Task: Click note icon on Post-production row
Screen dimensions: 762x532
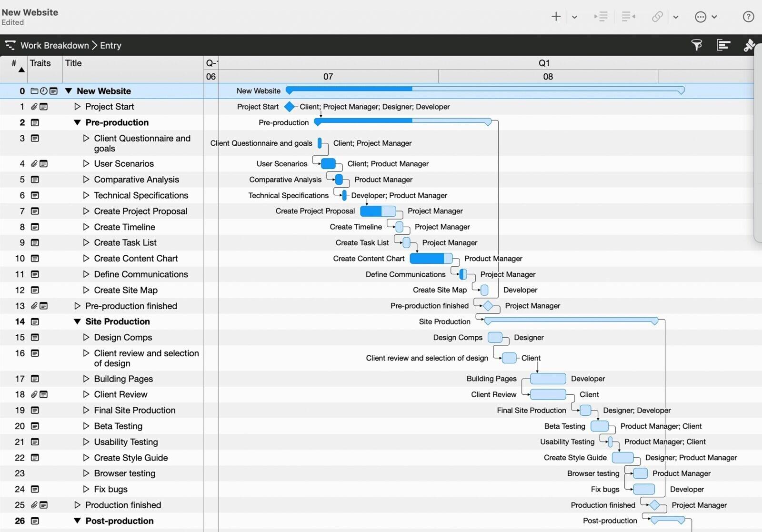Action: (x=35, y=521)
